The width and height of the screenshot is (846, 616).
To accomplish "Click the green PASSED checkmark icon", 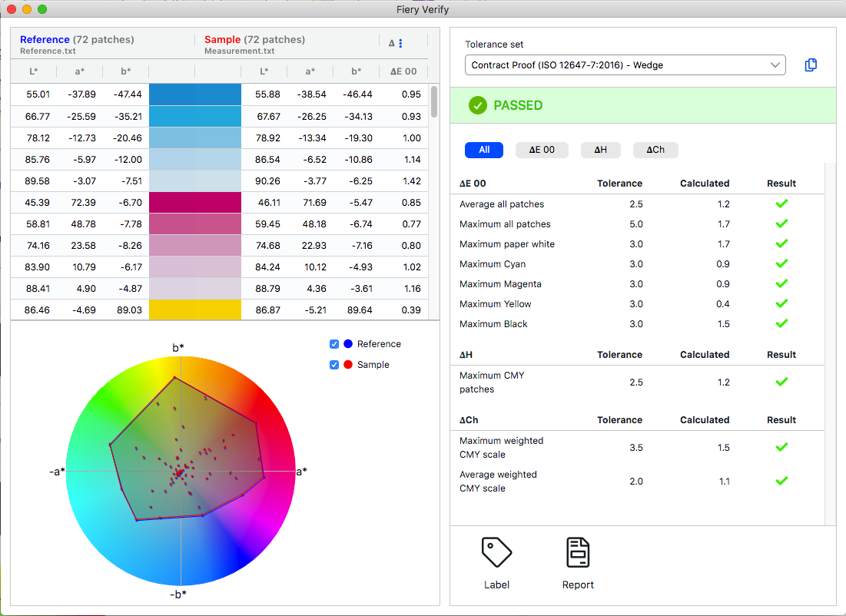I will [478, 105].
